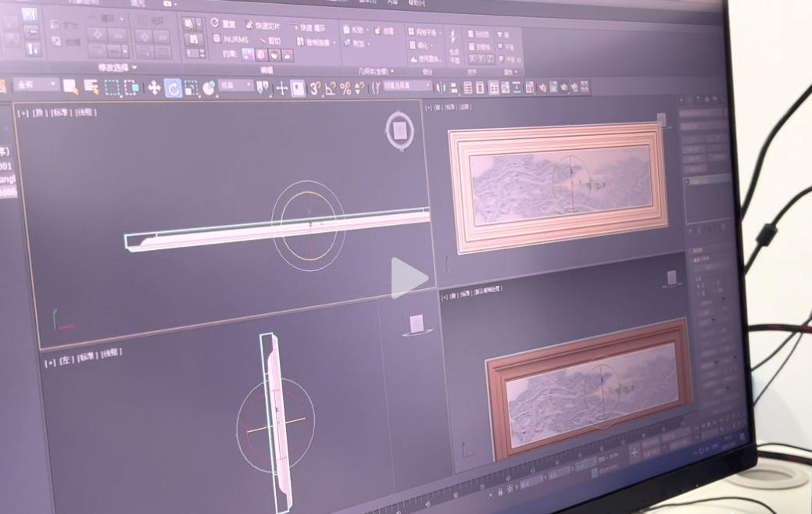Click the 生成平面 make planar button

coord(453,45)
